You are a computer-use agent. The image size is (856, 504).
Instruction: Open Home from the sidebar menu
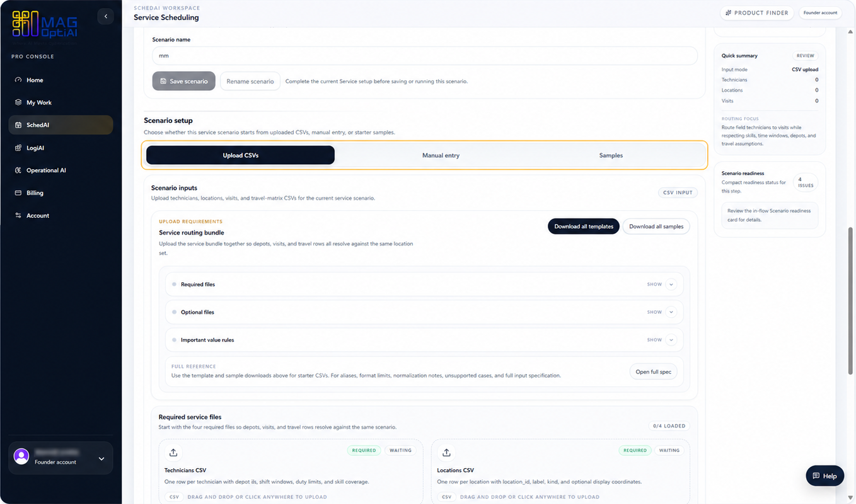pos(61,80)
